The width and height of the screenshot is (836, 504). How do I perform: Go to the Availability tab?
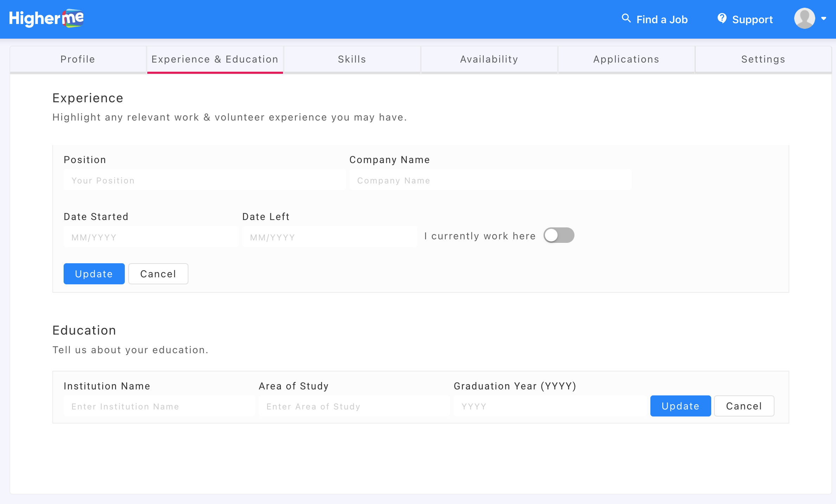point(489,59)
